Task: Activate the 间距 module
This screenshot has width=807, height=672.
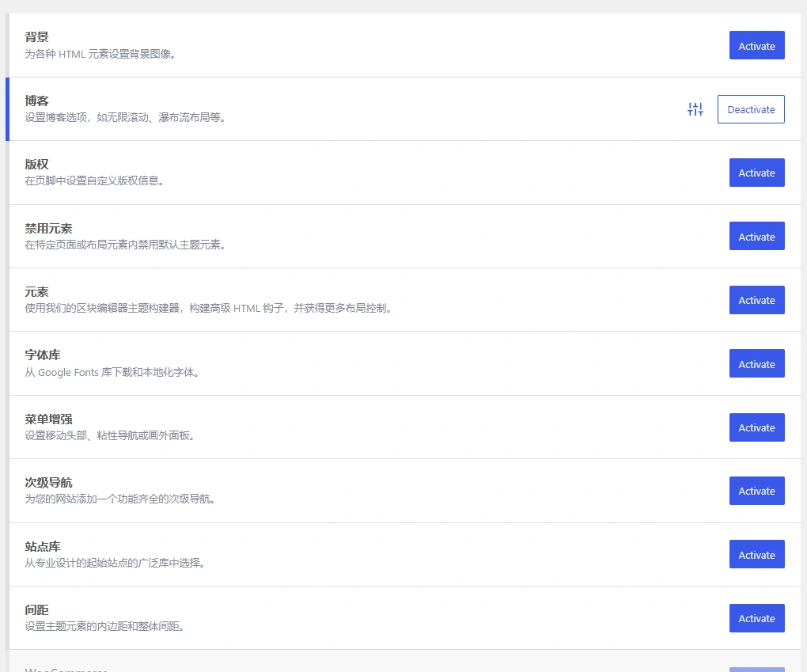Action: [756, 617]
